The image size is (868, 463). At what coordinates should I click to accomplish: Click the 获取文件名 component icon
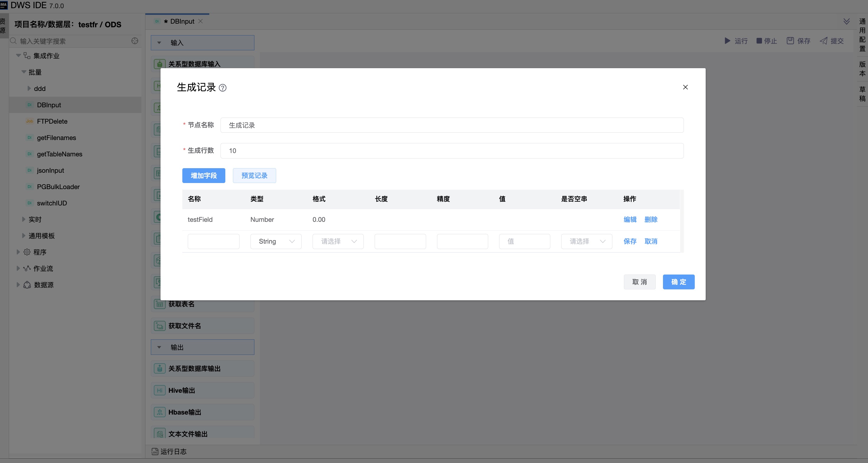point(159,326)
